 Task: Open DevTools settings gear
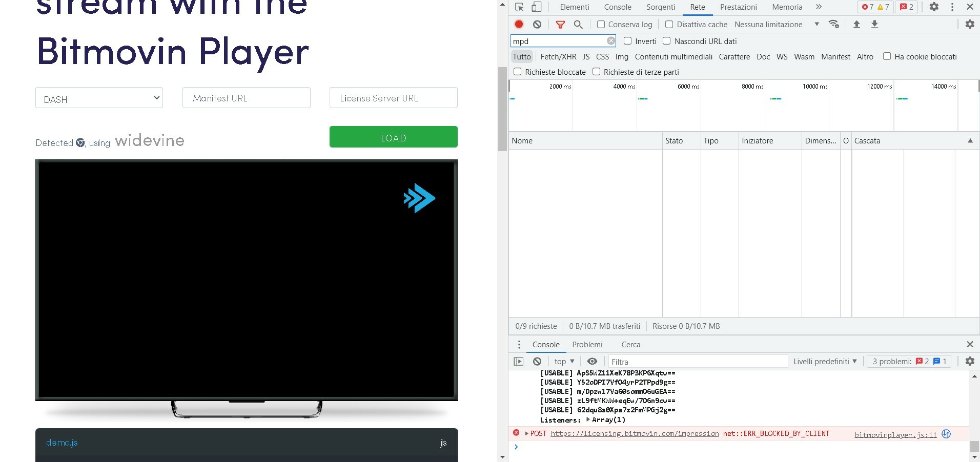click(x=934, y=7)
